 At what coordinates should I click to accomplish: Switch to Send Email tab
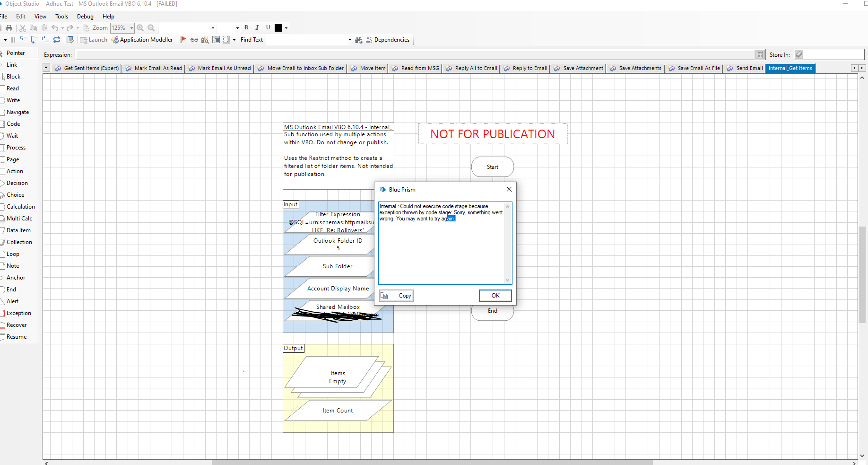click(x=745, y=68)
